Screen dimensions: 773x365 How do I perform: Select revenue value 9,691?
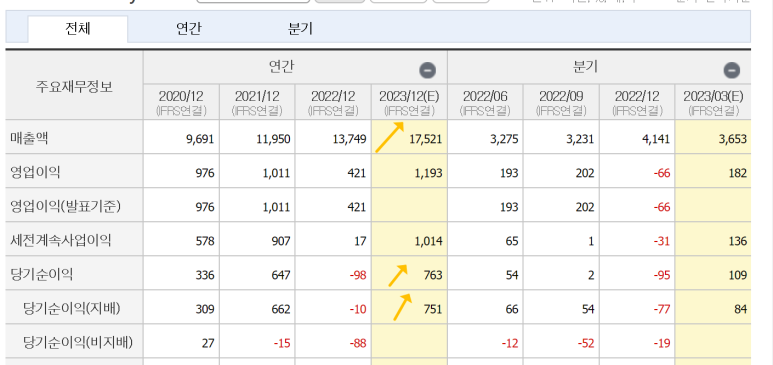[199, 140]
